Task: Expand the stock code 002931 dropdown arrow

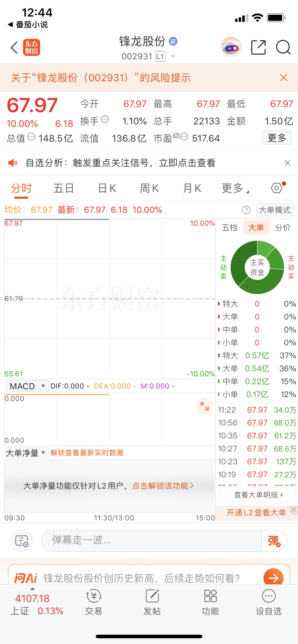Action: coord(173,56)
